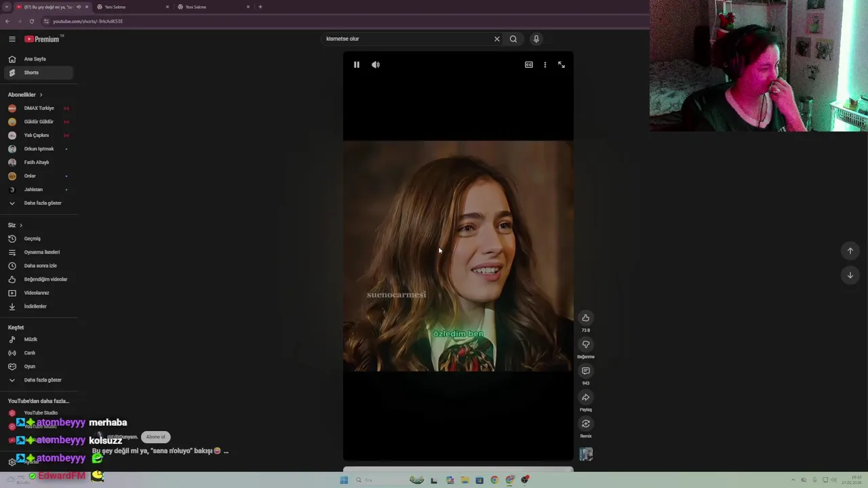Image resolution: width=868 pixels, height=488 pixels.
Task: Open Canlı live section
Action: click(x=39, y=353)
